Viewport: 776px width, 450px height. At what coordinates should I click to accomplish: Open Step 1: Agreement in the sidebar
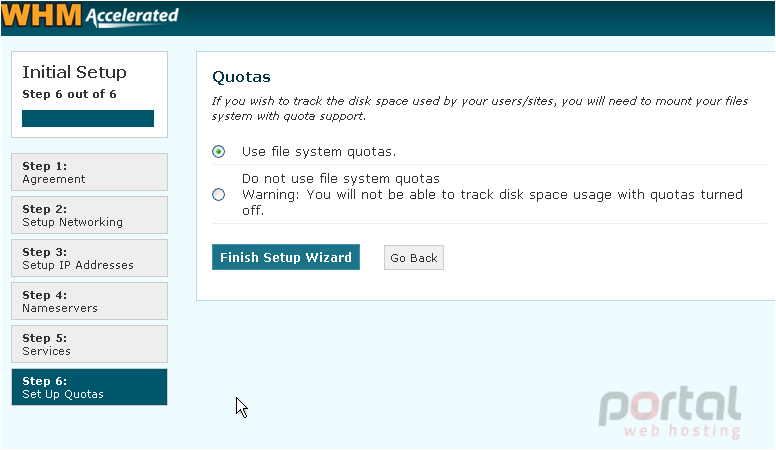tap(90, 172)
